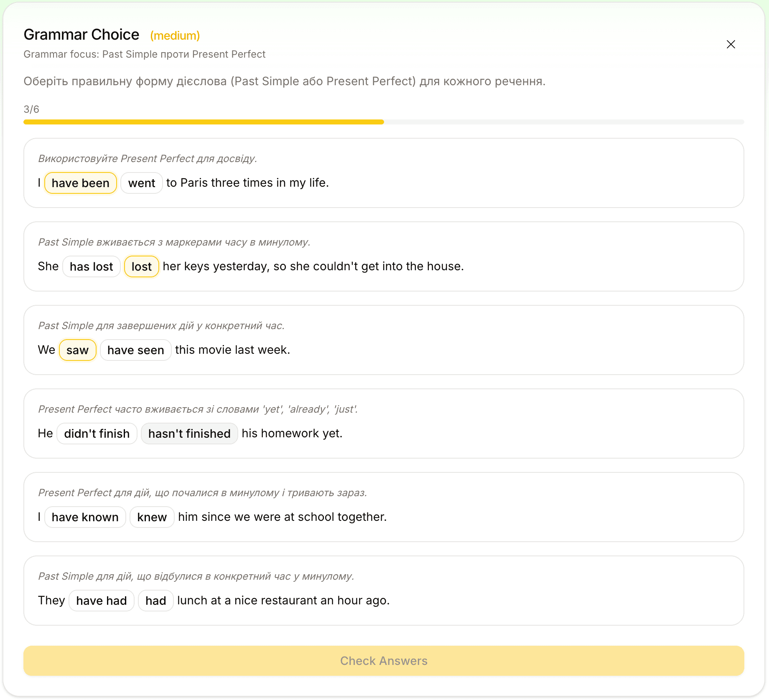Viewport: 769px width, 700px height.
Task: Click sentence text 'this movie last week.'
Action: point(232,350)
